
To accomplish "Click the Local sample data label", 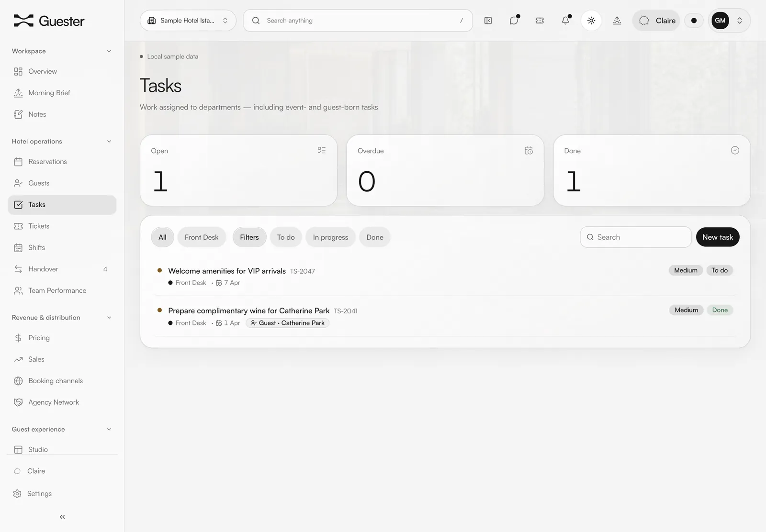I will (x=172, y=56).
